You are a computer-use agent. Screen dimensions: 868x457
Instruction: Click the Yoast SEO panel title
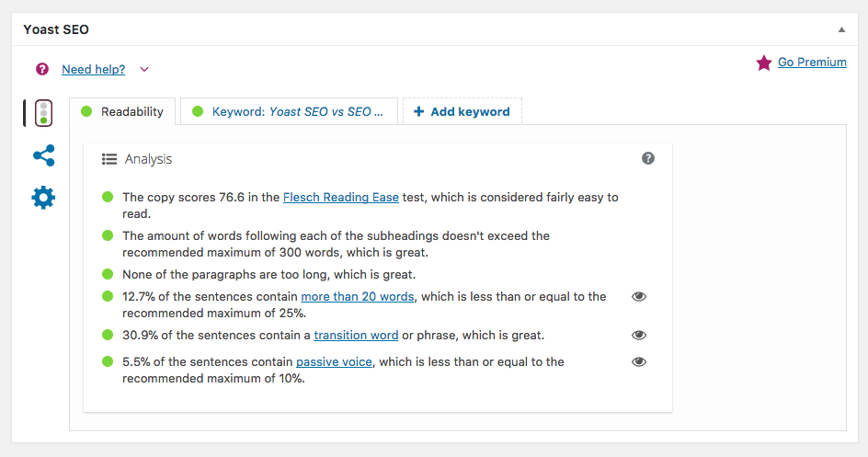pos(56,29)
